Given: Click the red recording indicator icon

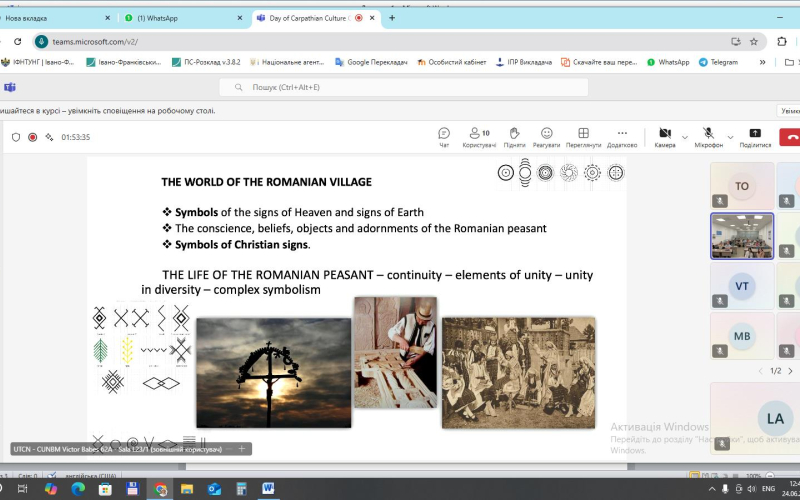Looking at the screenshot, I should pyautogui.click(x=33, y=137).
